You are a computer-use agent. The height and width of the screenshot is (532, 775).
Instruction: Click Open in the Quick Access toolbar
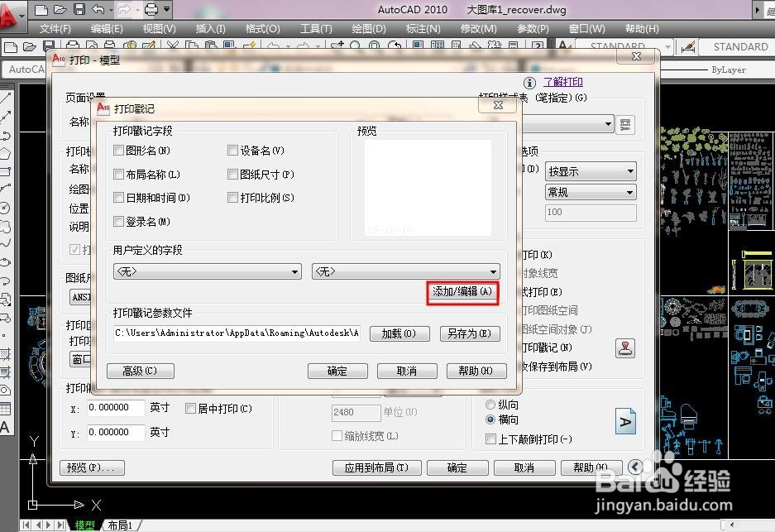[60, 9]
